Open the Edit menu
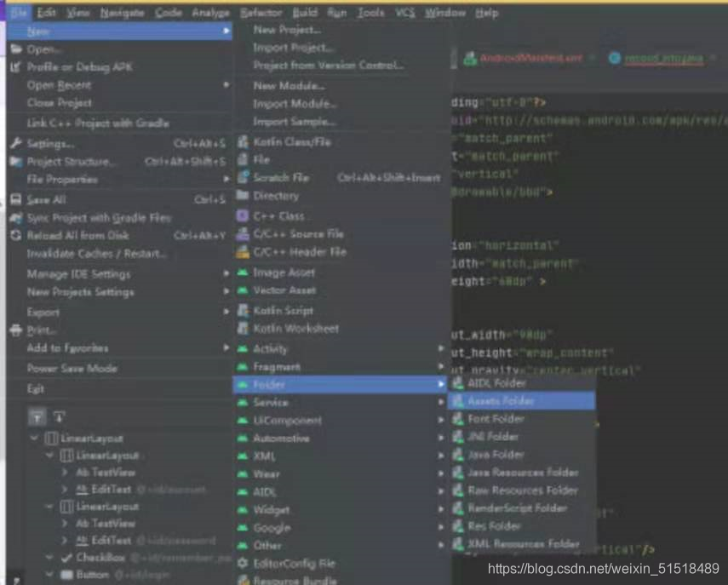Image resolution: width=728 pixels, height=585 pixels. pos(46,13)
